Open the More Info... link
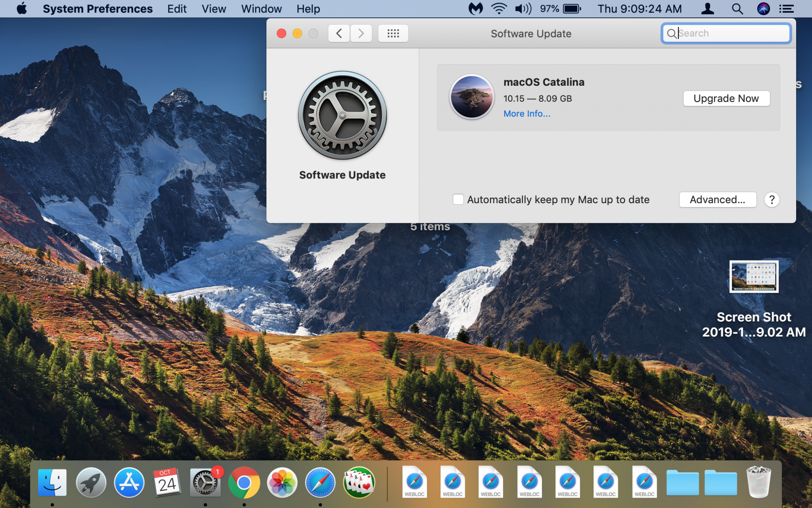Viewport: 812px width, 508px height. click(527, 114)
